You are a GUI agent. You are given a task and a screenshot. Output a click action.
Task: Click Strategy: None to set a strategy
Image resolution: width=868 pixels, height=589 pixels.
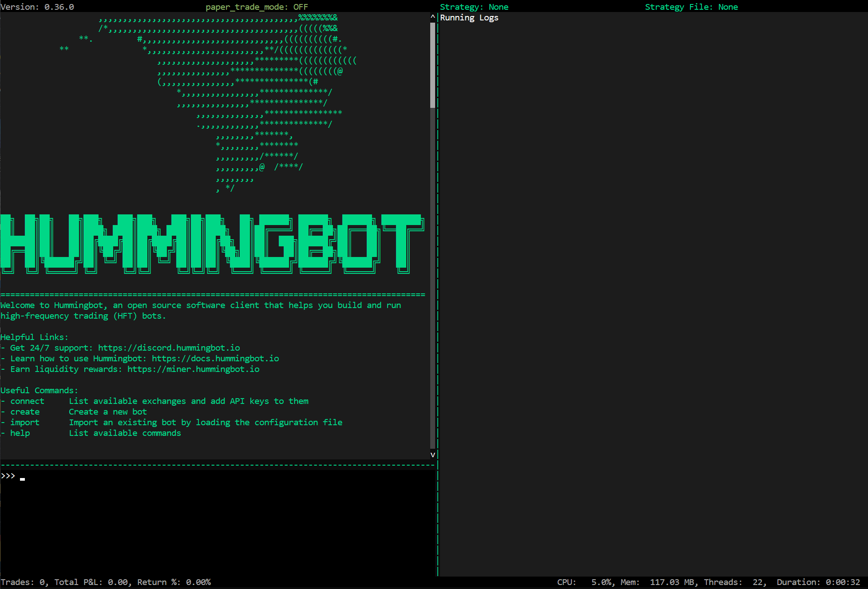click(x=474, y=7)
